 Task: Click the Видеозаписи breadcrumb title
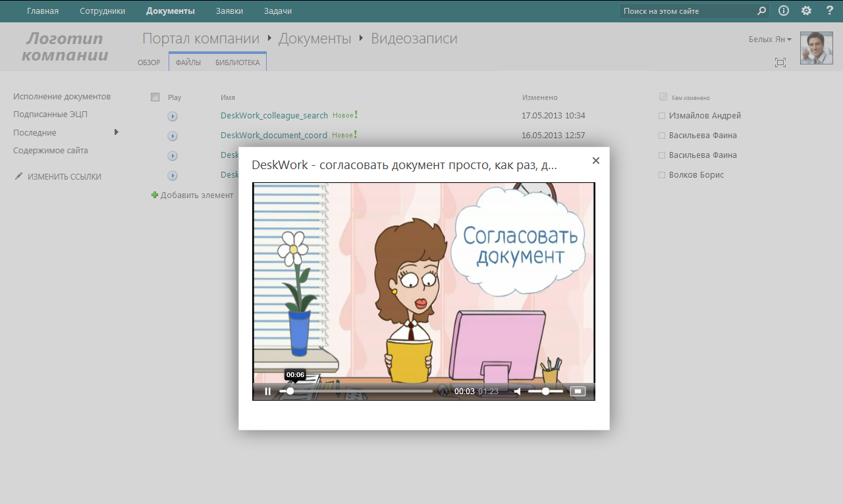[414, 39]
